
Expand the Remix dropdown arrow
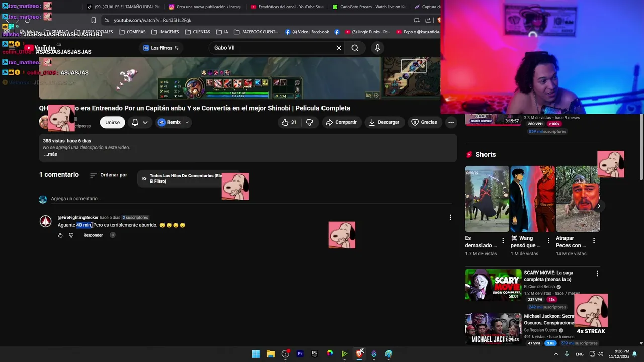pos(187,122)
